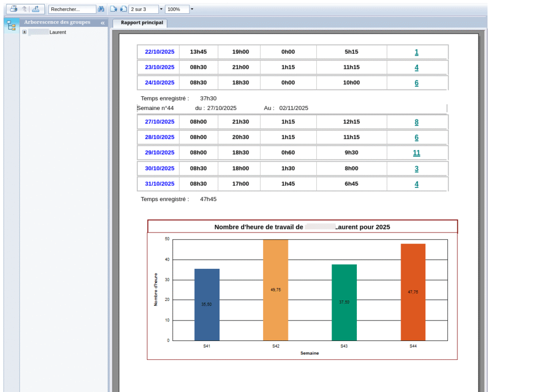Click the 'Semaine n°44' header text
Screen dimensions: 539x392
click(155, 108)
